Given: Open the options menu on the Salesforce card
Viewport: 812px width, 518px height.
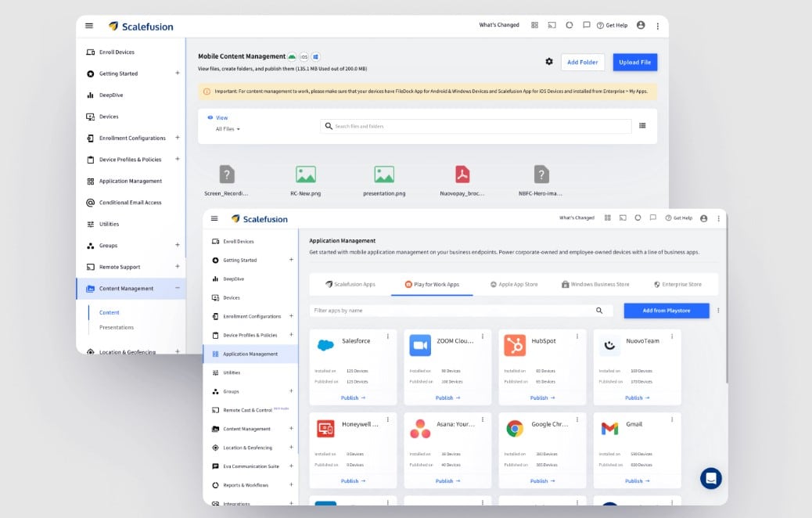Looking at the screenshot, I should pos(388,336).
